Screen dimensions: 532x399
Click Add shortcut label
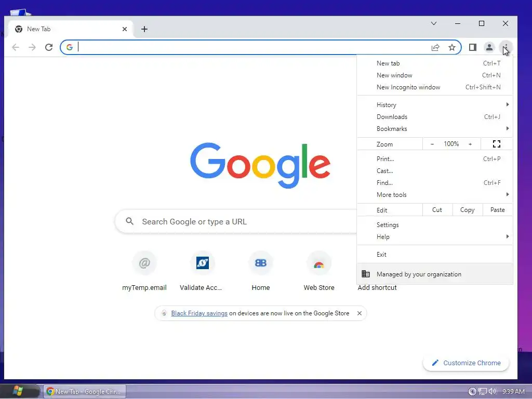(x=377, y=288)
